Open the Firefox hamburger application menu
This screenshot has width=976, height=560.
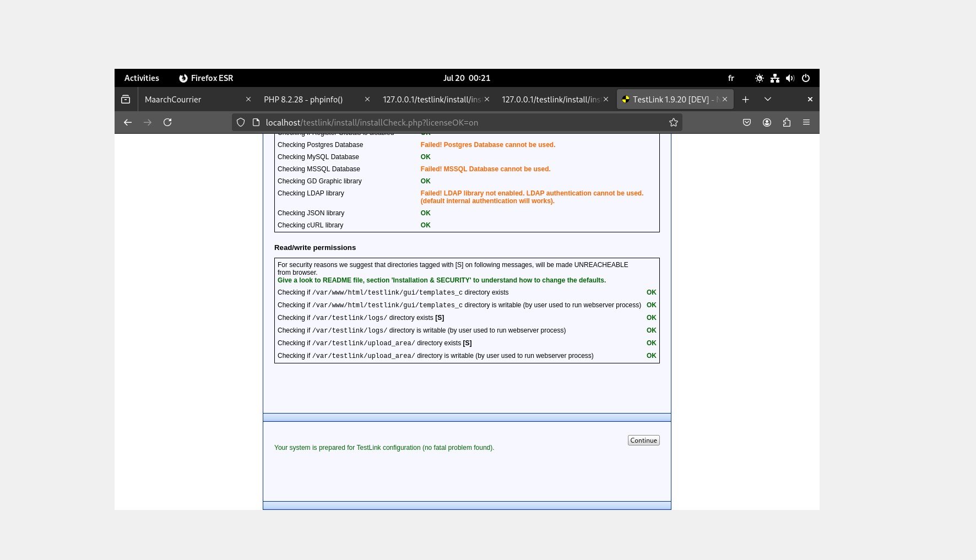[806, 122]
